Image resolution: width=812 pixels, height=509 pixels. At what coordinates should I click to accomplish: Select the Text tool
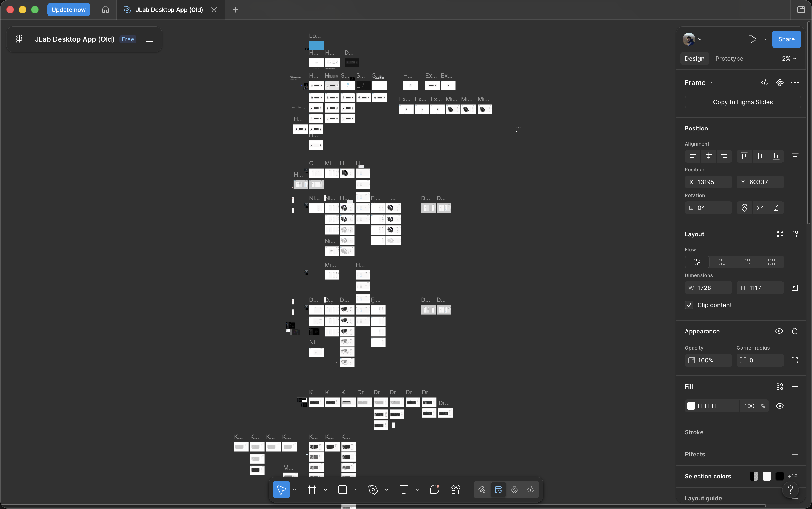click(x=404, y=489)
